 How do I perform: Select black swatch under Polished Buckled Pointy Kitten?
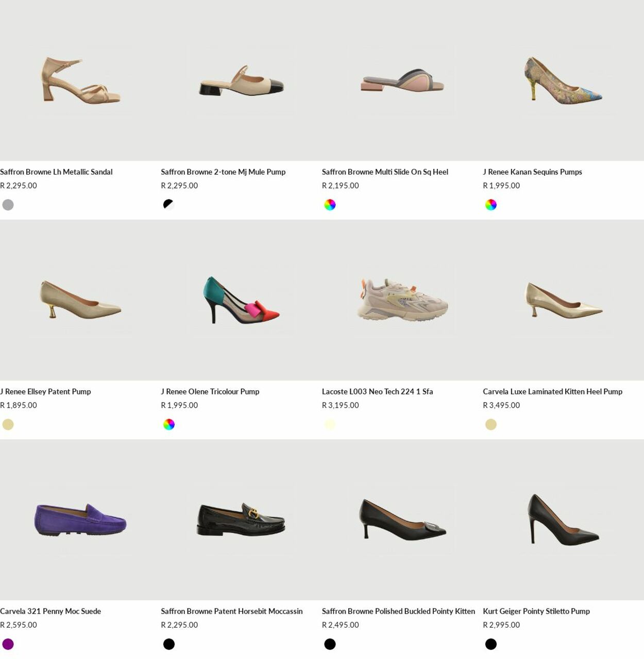[330, 645]
